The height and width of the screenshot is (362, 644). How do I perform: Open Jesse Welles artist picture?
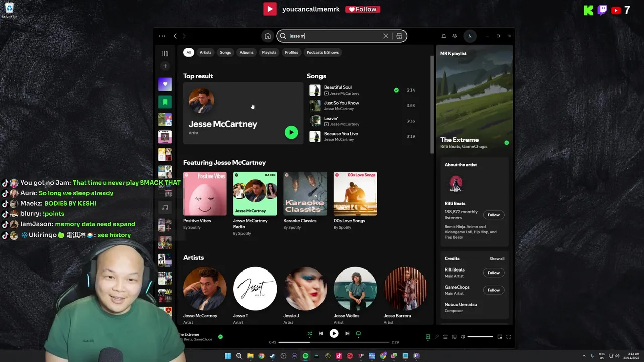[x=355, y=289]
